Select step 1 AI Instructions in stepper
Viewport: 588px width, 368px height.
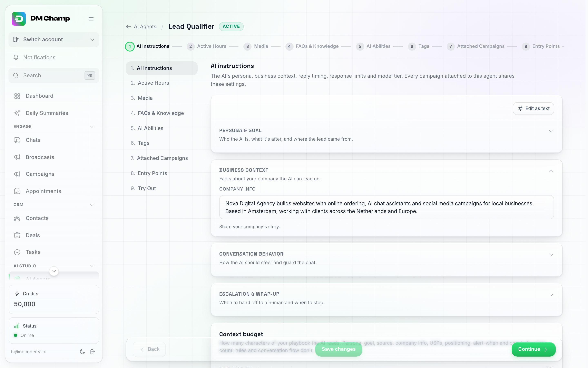[x=147, y=46]
